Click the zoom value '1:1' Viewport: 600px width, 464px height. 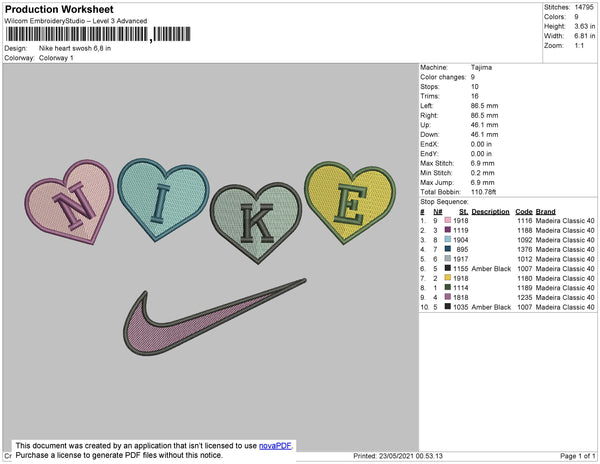click(579, 46)
